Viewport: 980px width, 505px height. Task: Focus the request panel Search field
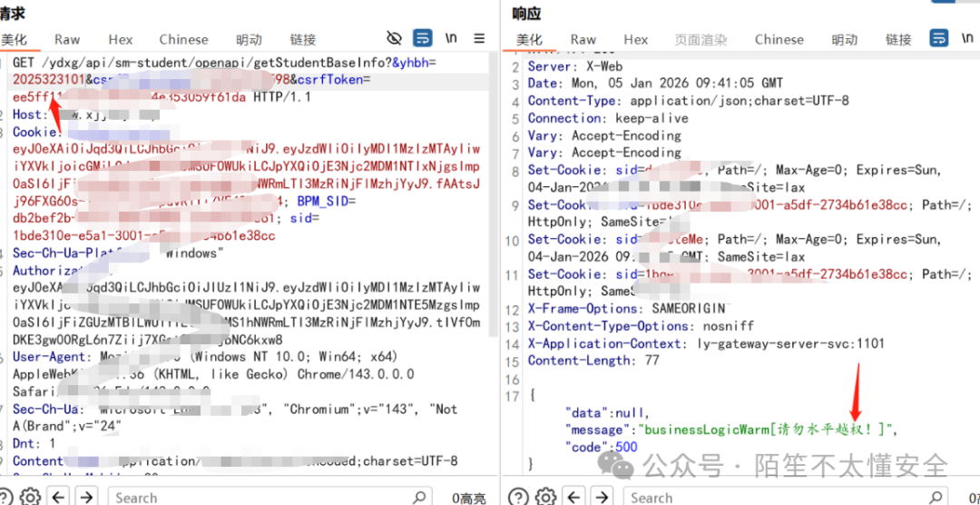pyautogui.click(x=269, y=498)
